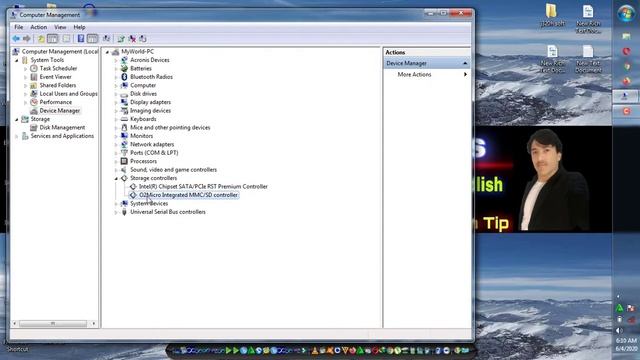This screenshot has height=360, width=640.
Task: Click the Keyboards category icon
Action: click(x=124, y=119)
